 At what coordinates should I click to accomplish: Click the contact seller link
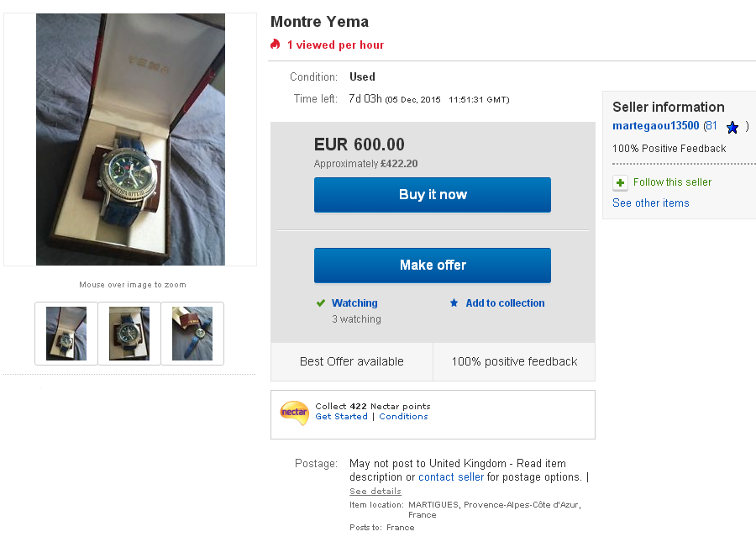click(451, 477)
